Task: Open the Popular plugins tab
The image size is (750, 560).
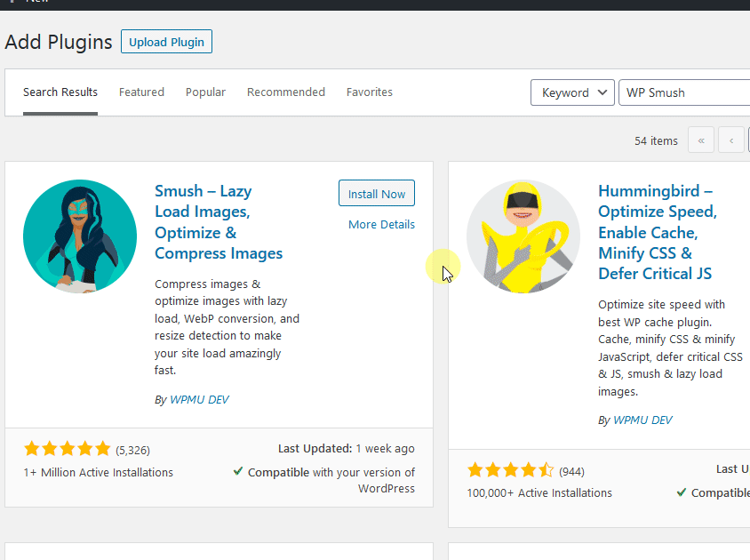Action: click(x=205, y=92)
